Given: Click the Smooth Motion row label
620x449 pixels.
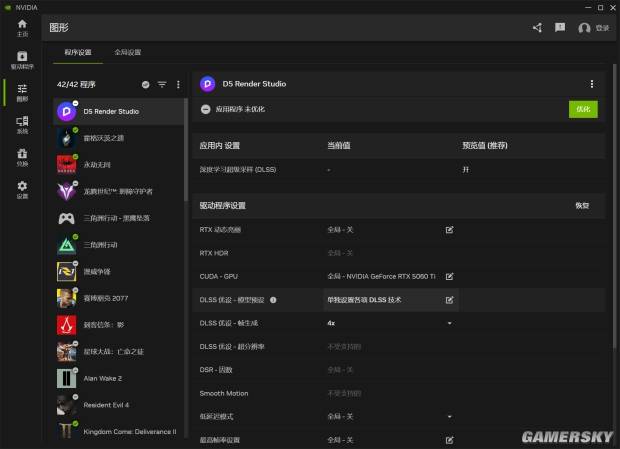Looking at the screenshot, I should point(224,393).
